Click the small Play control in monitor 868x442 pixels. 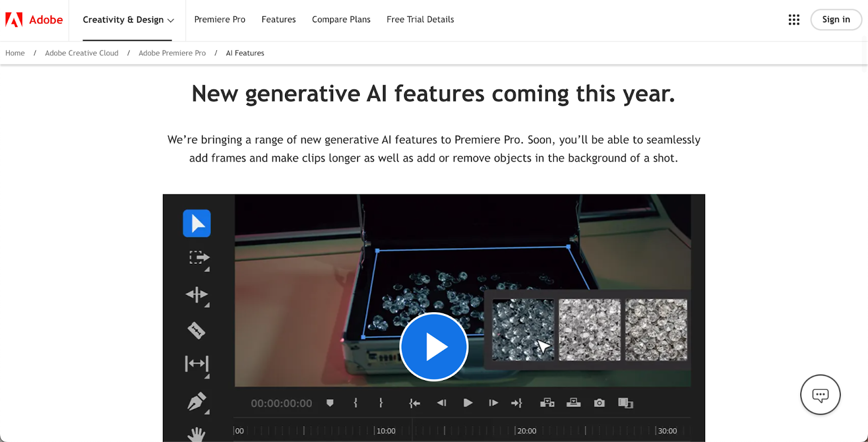468,403
